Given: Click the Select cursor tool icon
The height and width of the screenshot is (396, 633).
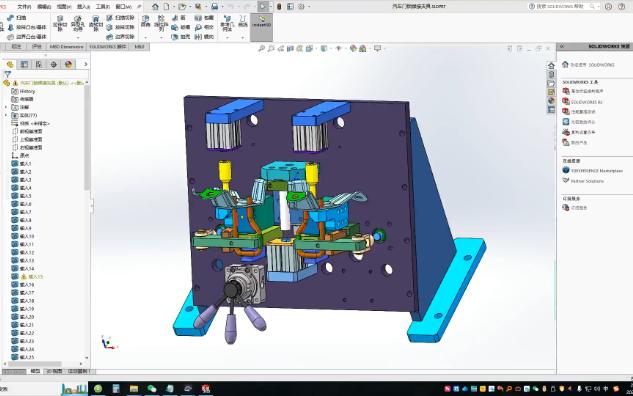Looking at the screenshot, I should pos(263,6).
